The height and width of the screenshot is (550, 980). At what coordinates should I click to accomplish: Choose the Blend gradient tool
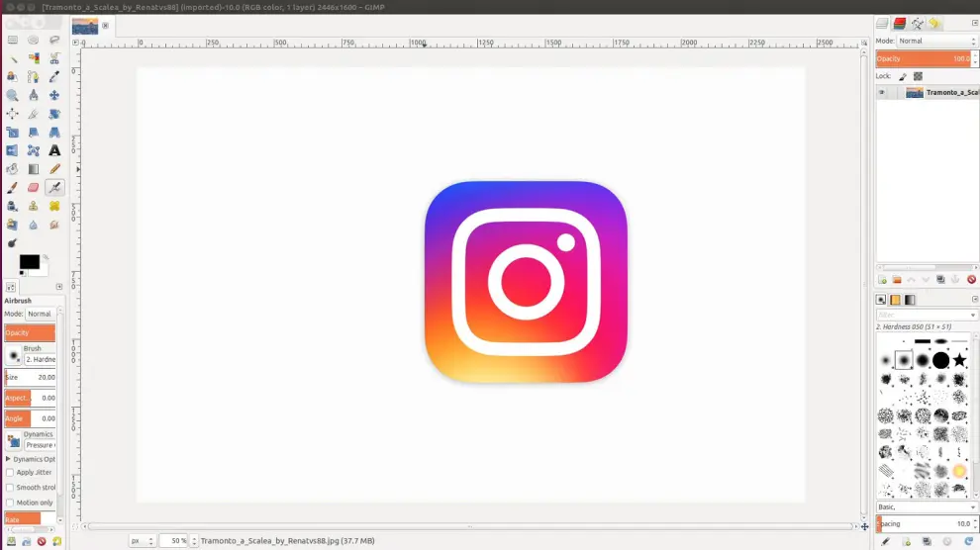(34, 169)
